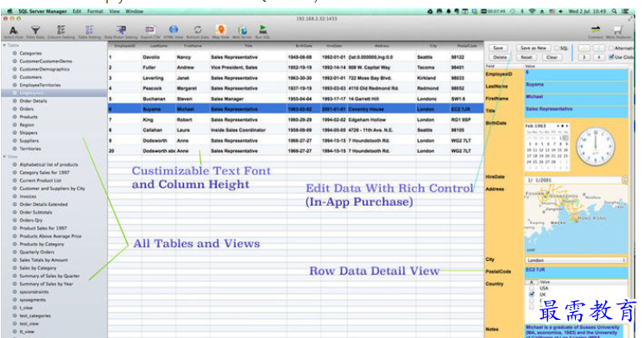Select the Customers table
The image size is (644, 338).
tap(30, 77)
